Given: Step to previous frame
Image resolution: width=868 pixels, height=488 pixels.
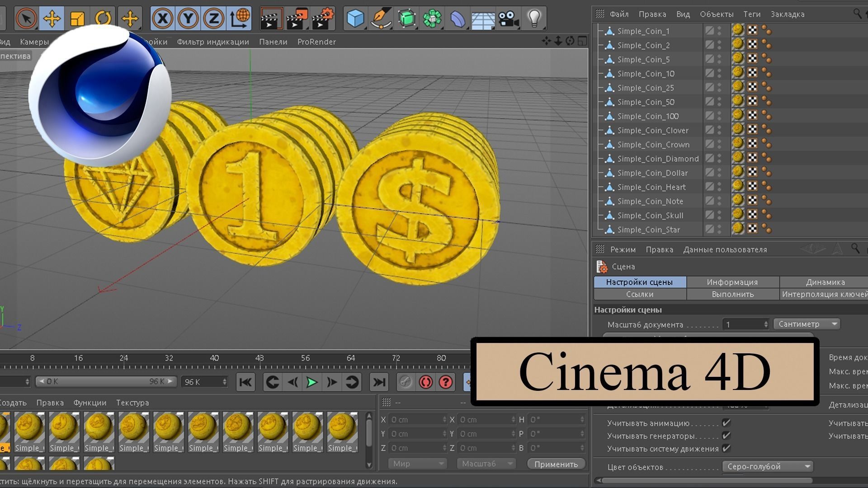Looking at the screenshot, I should [x=292, y=382].
